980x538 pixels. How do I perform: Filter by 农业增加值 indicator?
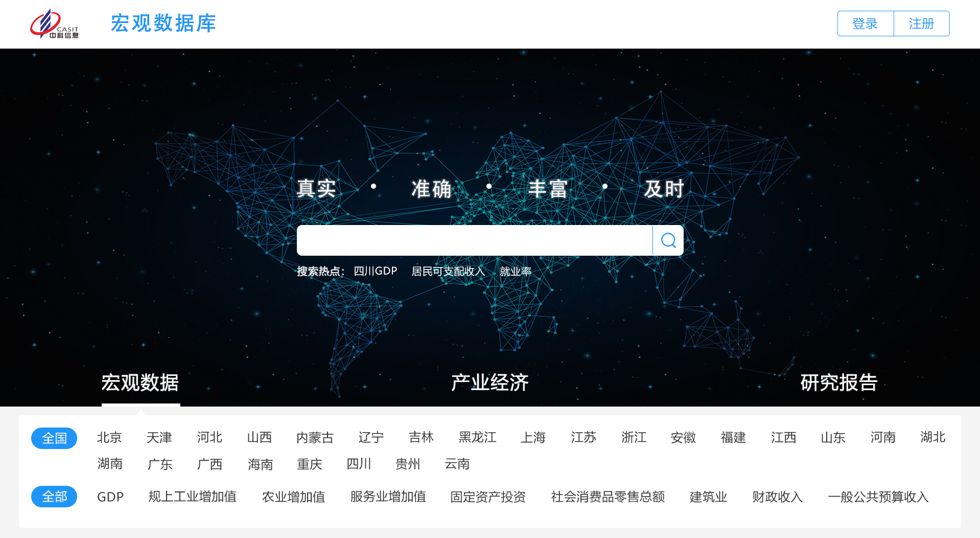(293, 497)
